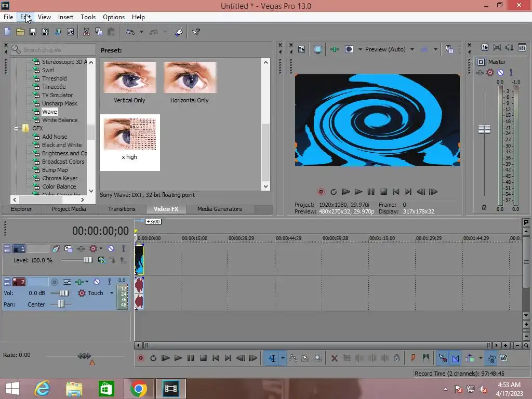Click the What's This help icon

pos(196,32)
